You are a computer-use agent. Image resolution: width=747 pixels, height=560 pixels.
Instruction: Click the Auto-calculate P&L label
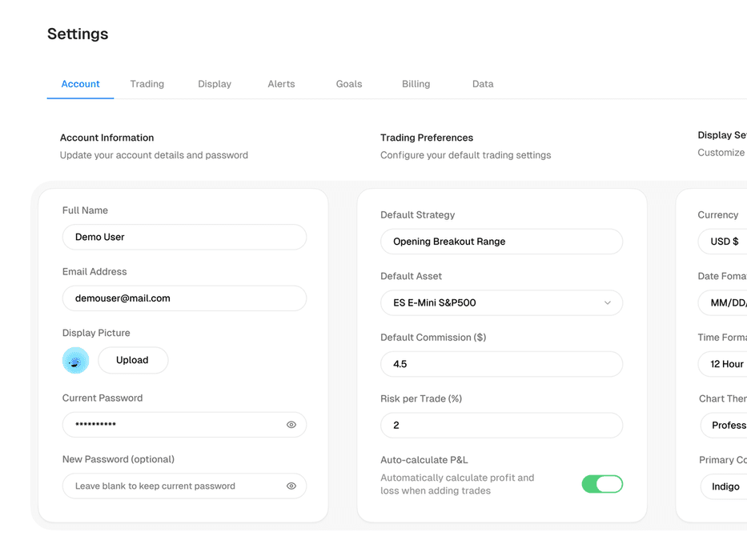tap(424, 460)
